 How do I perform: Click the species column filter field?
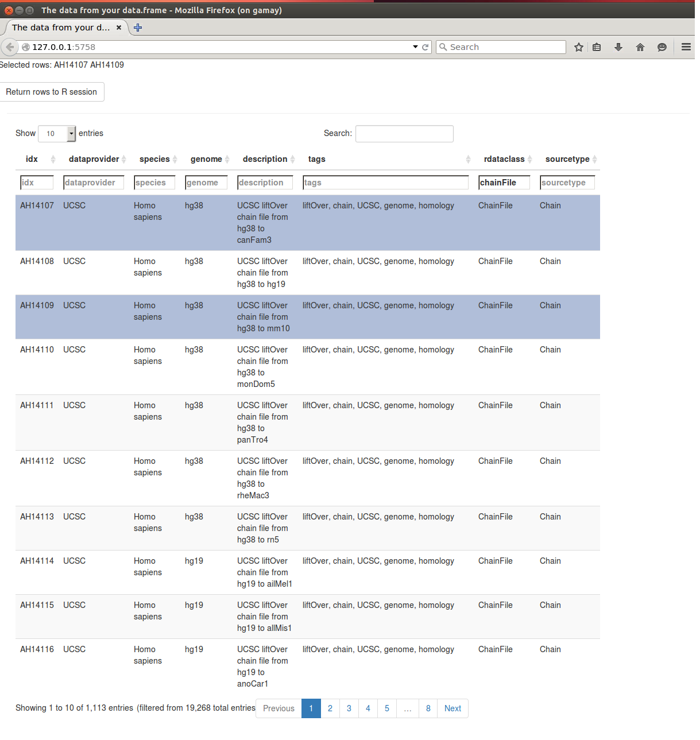[x=154, y=183]
